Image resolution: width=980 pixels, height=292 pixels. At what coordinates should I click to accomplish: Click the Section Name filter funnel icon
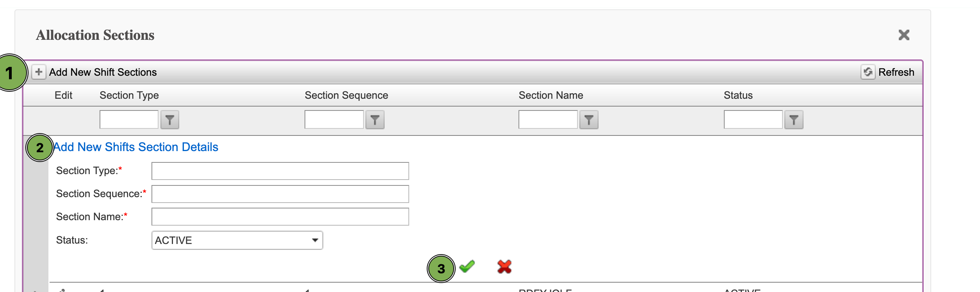click(589, 120)
